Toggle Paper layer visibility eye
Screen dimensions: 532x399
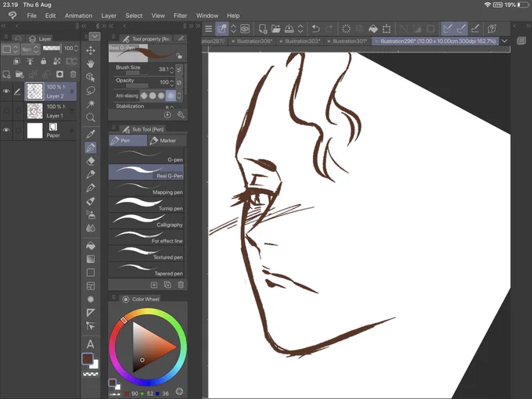click(x=6, y=131)
